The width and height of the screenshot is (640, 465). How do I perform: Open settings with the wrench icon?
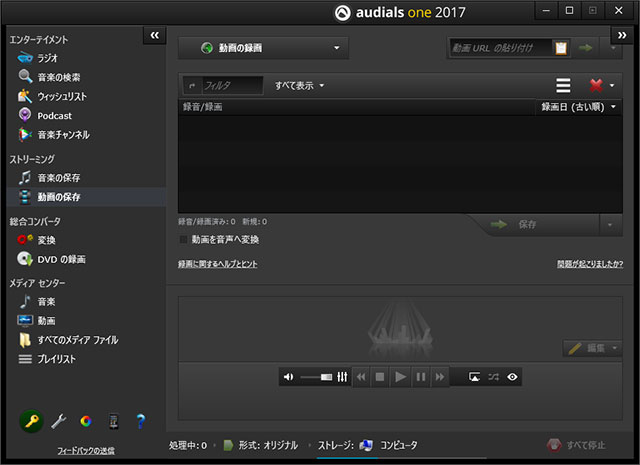pos(59,421)
